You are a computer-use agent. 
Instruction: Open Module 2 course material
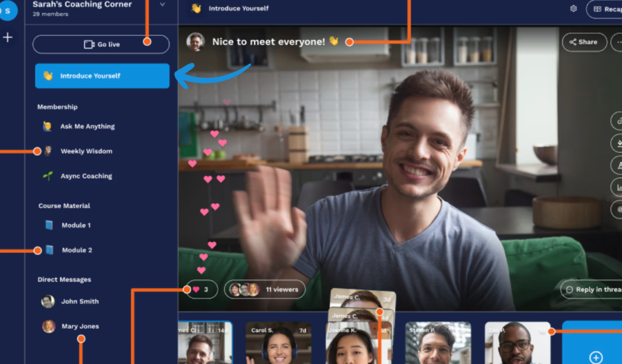[x=77, y=250]
